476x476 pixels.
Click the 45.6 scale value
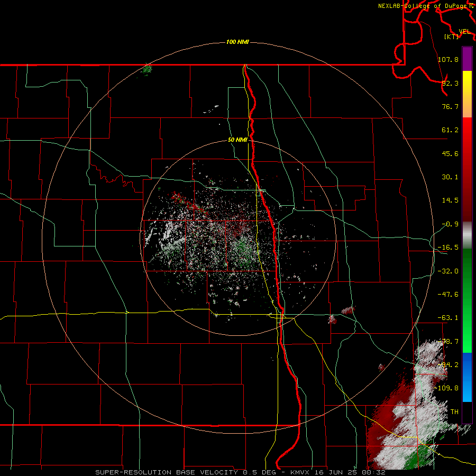click(450, 153)
